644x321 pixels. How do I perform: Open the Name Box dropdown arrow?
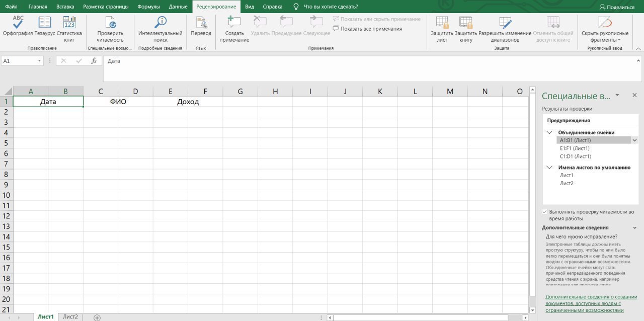coord(40,61)
